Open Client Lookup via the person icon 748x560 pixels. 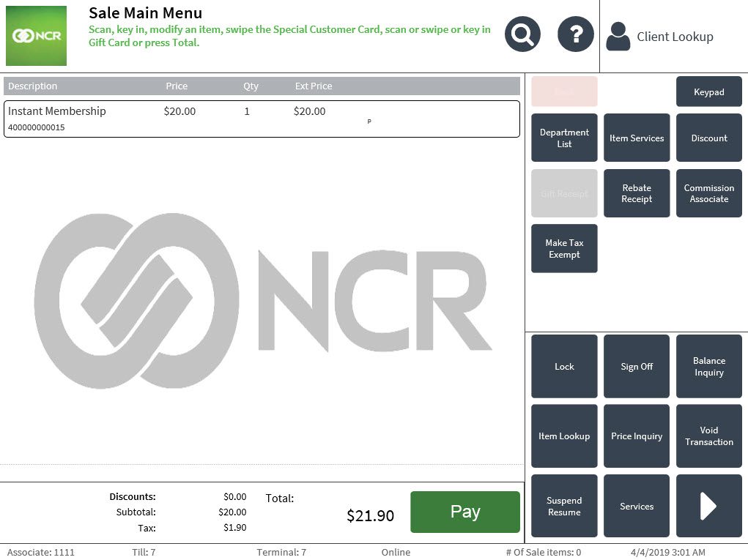coord(618,36)
